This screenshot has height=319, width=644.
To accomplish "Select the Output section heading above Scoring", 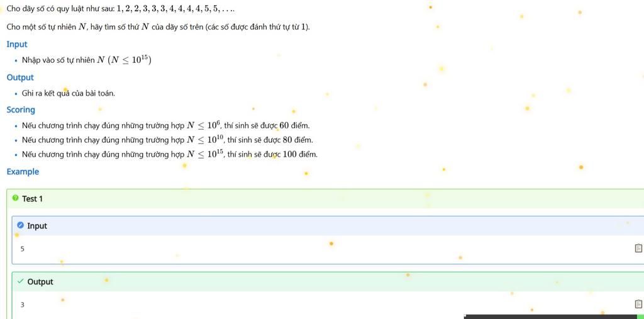I will coord(20,77).
